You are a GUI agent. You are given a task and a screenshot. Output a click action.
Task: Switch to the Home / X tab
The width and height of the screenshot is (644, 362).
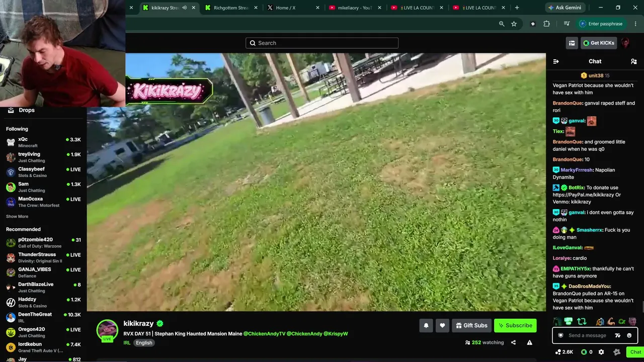294,8
